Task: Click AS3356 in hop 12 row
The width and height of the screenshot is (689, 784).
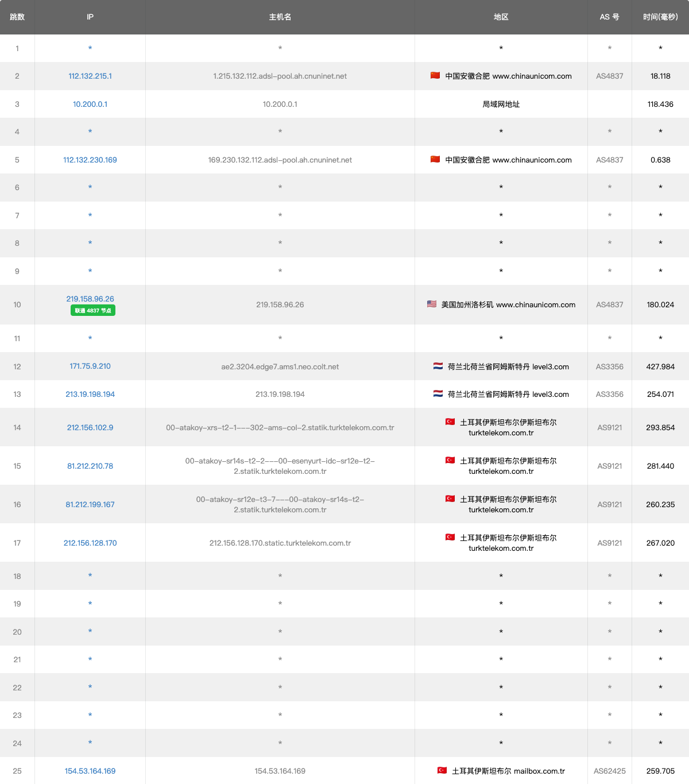Action: pos(610,366)
